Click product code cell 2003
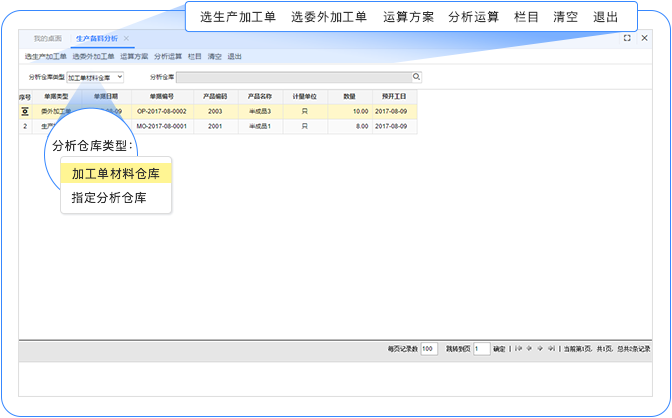672x418 pixels. click(215, 111)
